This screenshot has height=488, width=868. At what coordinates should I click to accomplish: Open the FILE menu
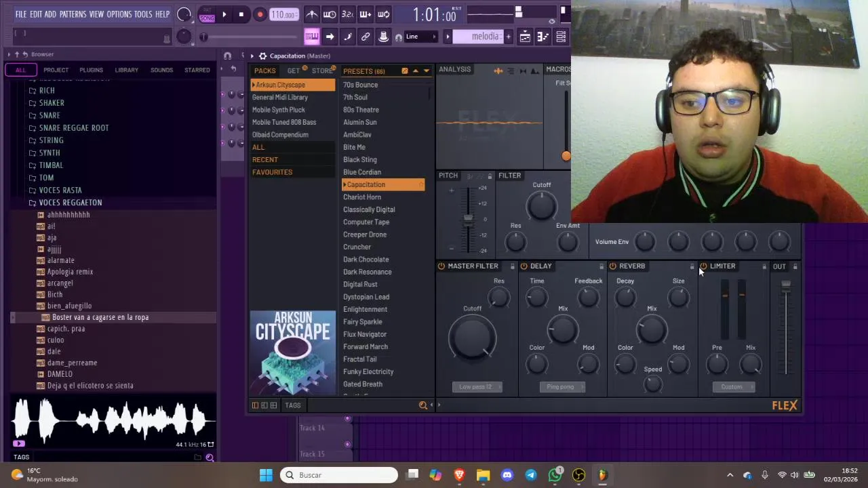(21, 14)
